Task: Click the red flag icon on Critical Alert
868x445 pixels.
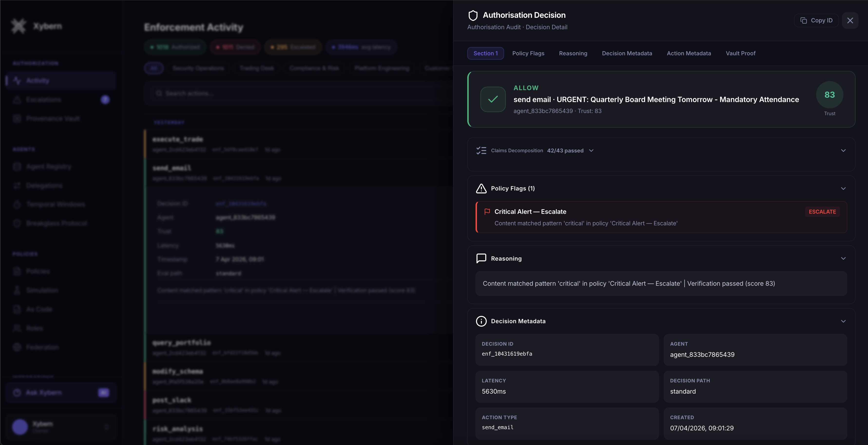Action: (487, 212)
